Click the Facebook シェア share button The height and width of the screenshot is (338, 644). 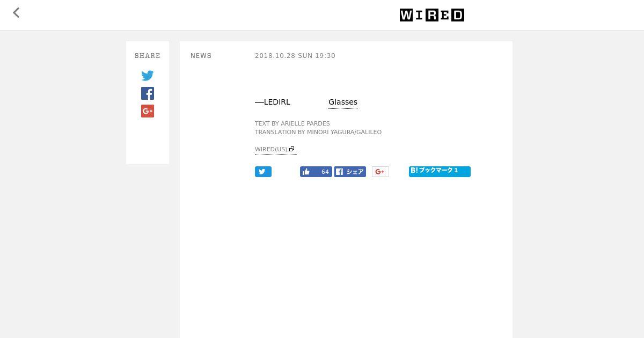click(x=350, y=172)
